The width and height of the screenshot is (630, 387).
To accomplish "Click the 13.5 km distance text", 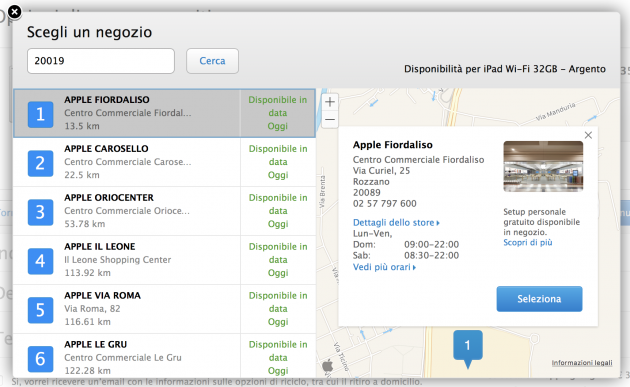I will tap(82, 126).
